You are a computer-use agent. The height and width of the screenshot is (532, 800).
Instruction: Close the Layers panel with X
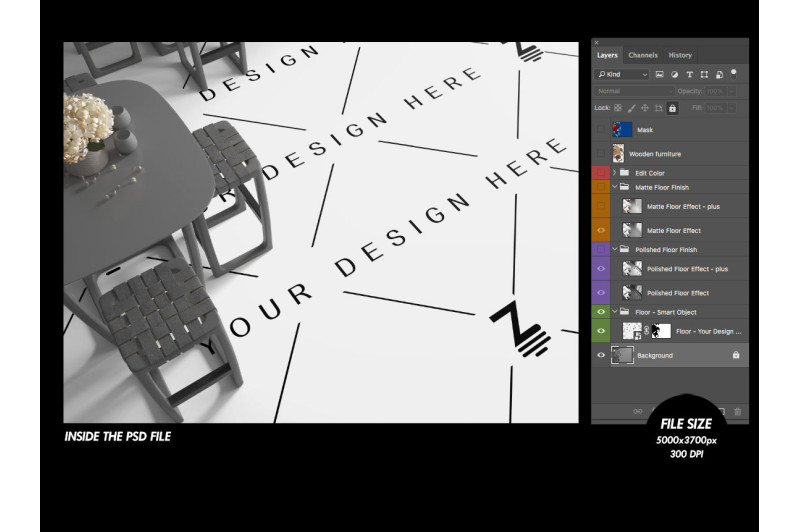tap(596, 43)
